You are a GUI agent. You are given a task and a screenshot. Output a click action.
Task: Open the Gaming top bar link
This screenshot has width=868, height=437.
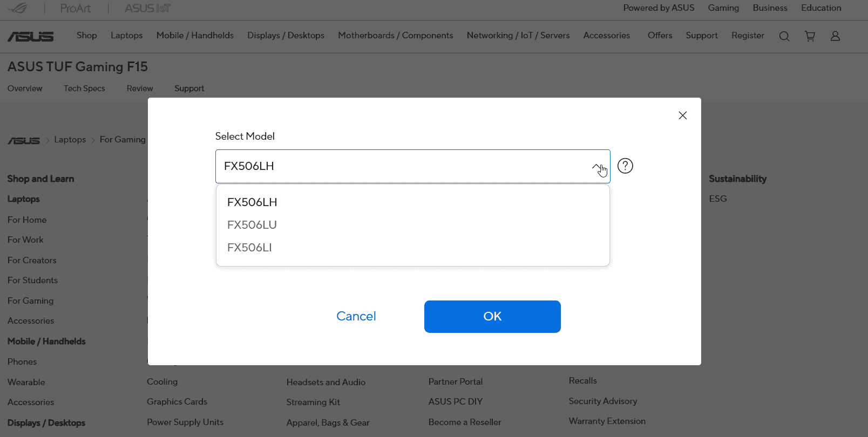click(x=723, y=8)
